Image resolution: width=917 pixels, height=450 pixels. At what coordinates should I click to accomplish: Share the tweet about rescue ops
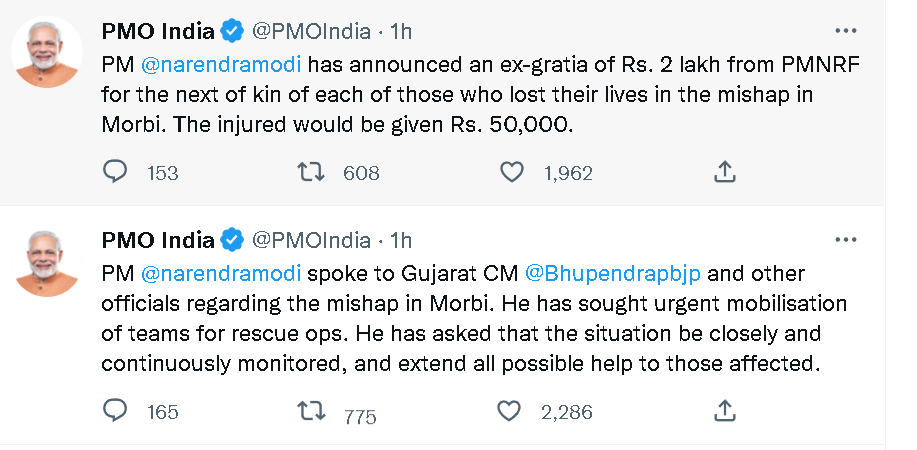point(725,410)
